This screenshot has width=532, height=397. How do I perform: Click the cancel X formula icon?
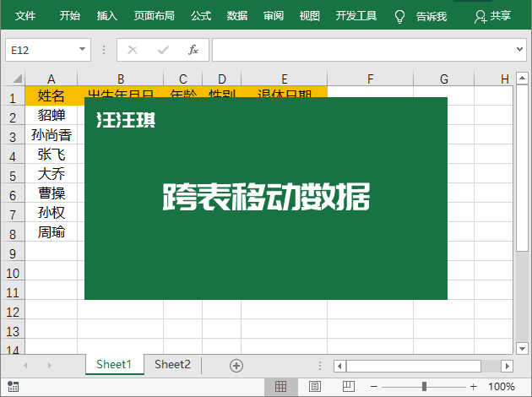click(x=133, y=50)
